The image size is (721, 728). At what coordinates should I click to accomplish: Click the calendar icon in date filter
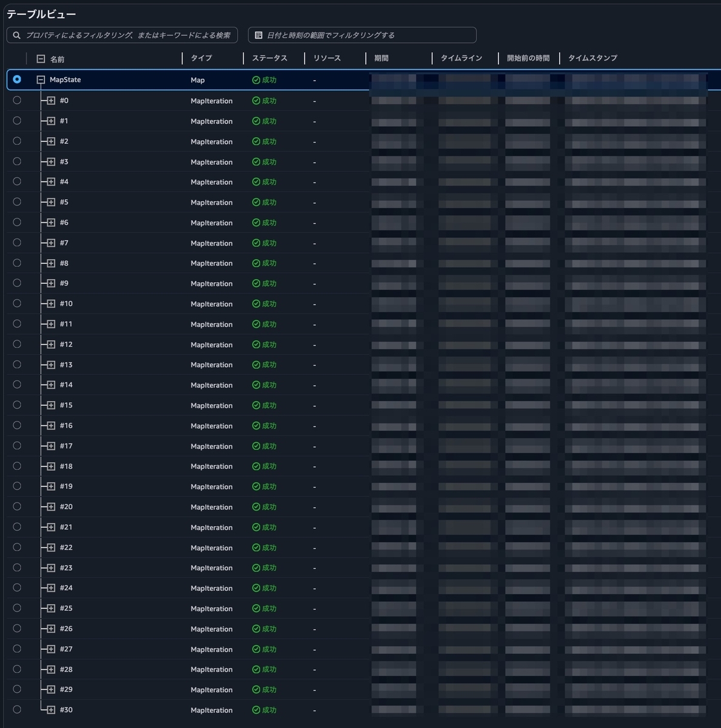(x=259, y=35)
